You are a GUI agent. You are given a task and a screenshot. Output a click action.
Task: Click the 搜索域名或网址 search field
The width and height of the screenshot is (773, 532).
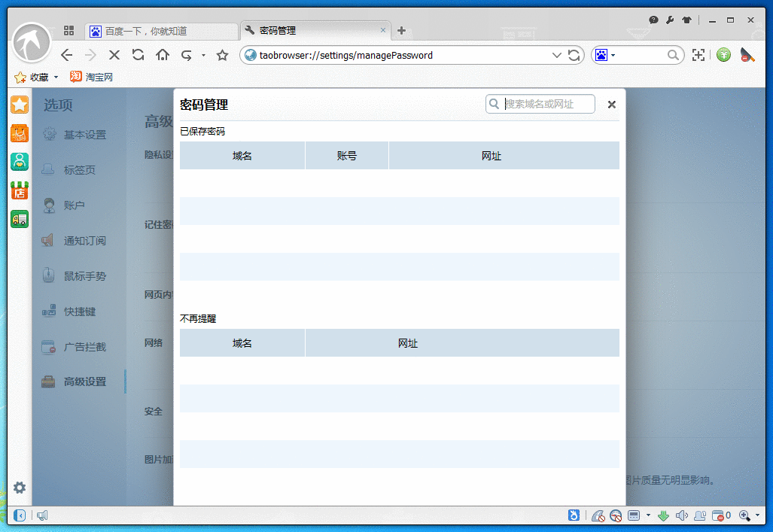[548, 105]
